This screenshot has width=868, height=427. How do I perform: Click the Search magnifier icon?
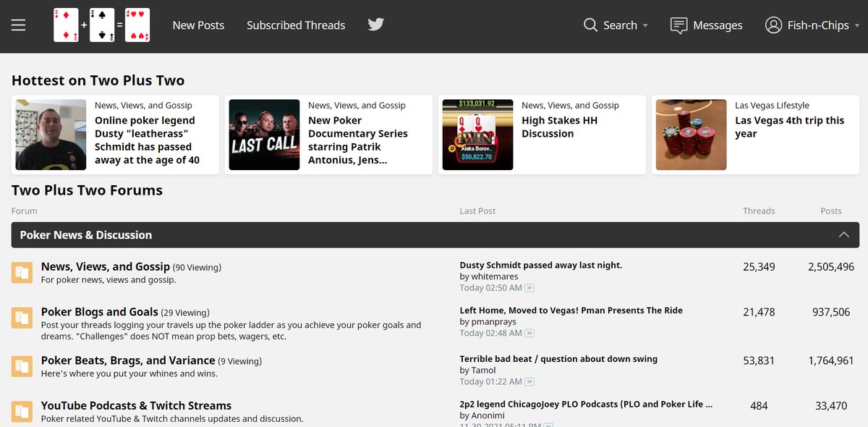point(591,25)
